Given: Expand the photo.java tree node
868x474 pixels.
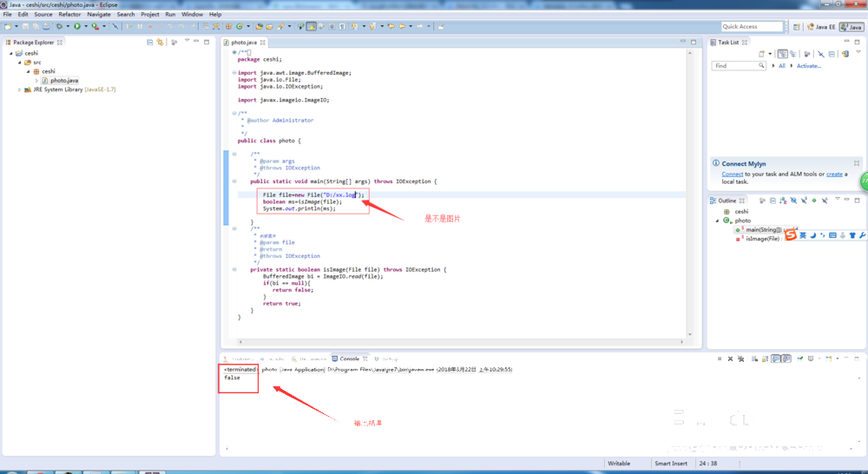Looking at the screenshot, I should point(37,80).
